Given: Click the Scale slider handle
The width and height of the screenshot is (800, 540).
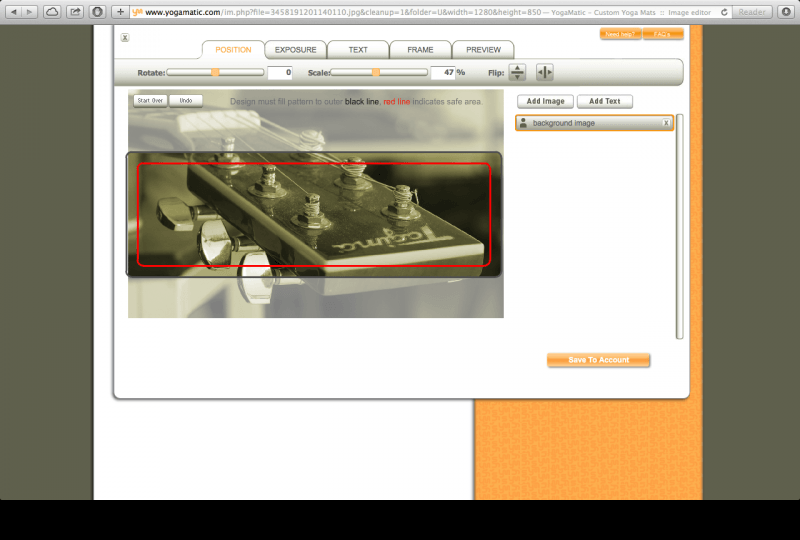Looking at the screenshot, I should [376, 72].
